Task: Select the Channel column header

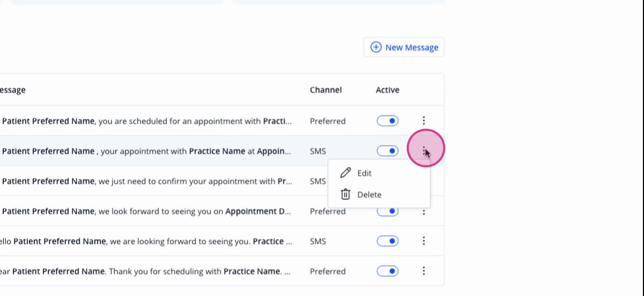Action: pos(326,90)
